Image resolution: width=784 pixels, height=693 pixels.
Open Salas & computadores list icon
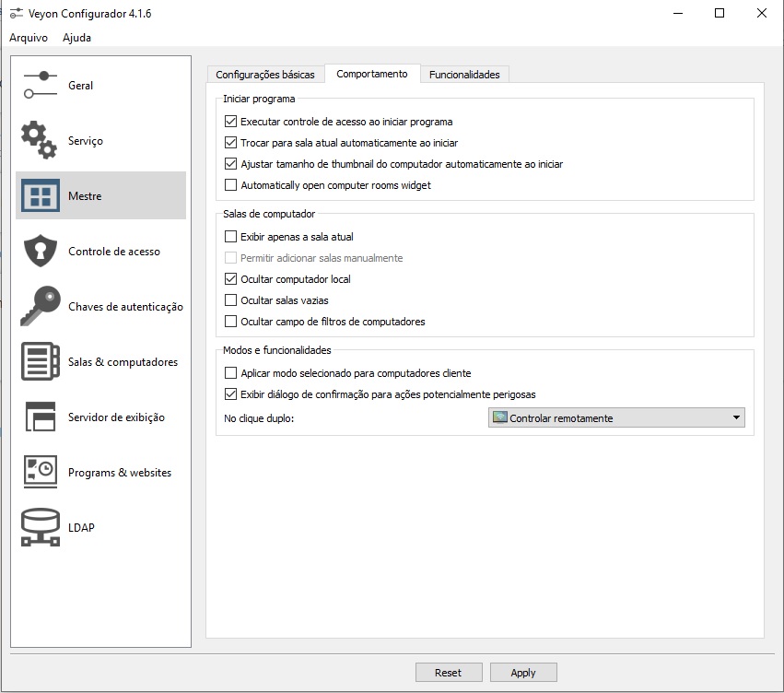pos(40,361)
